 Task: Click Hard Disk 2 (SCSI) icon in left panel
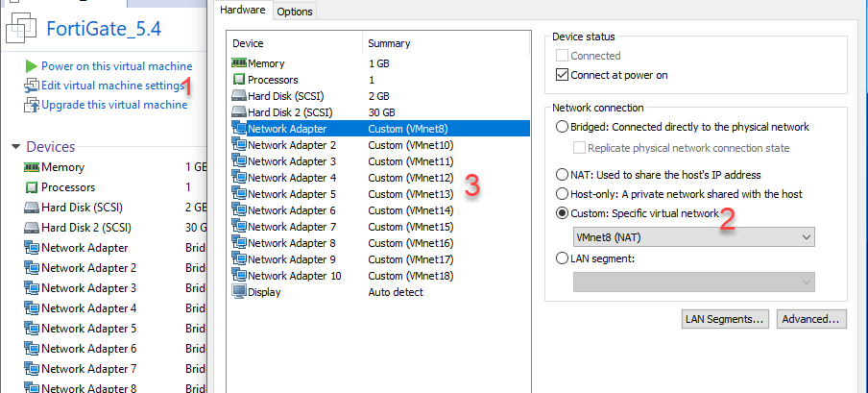point(31,228)
